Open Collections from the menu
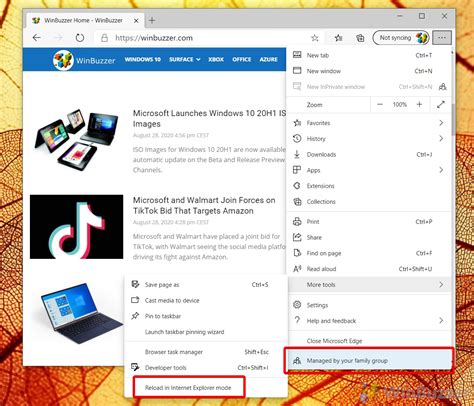Viewport: 474px width, 406px height. point(369,201)
